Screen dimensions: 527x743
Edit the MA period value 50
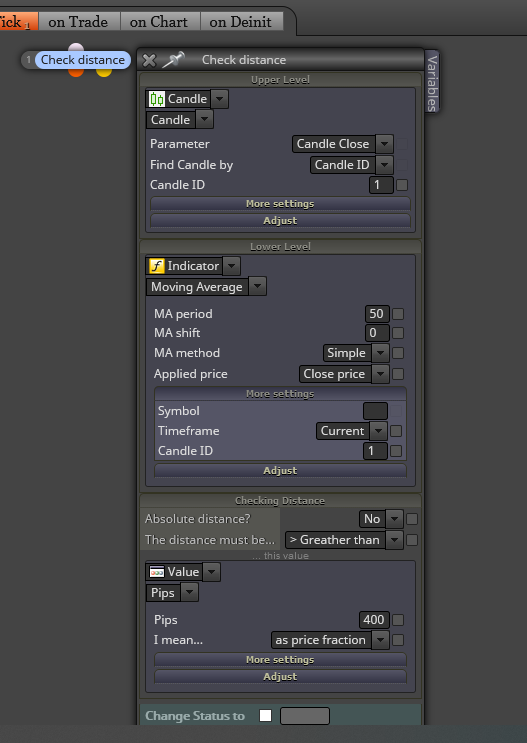[x=377, y=314]
